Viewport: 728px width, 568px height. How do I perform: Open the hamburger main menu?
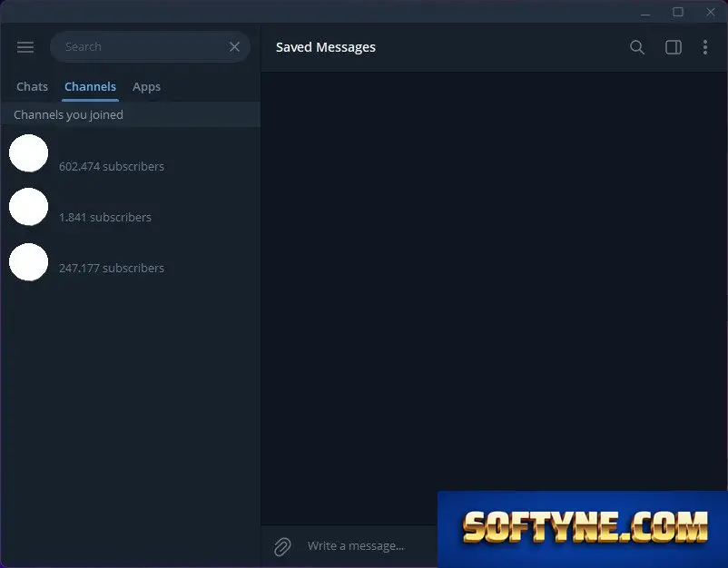(25, 47)
